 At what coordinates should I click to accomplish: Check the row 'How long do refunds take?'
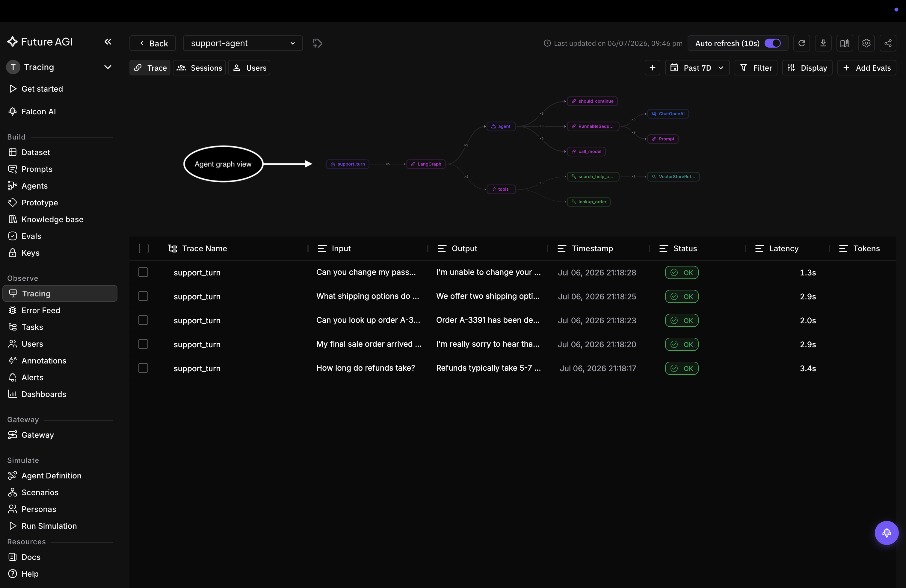point(143,368)
